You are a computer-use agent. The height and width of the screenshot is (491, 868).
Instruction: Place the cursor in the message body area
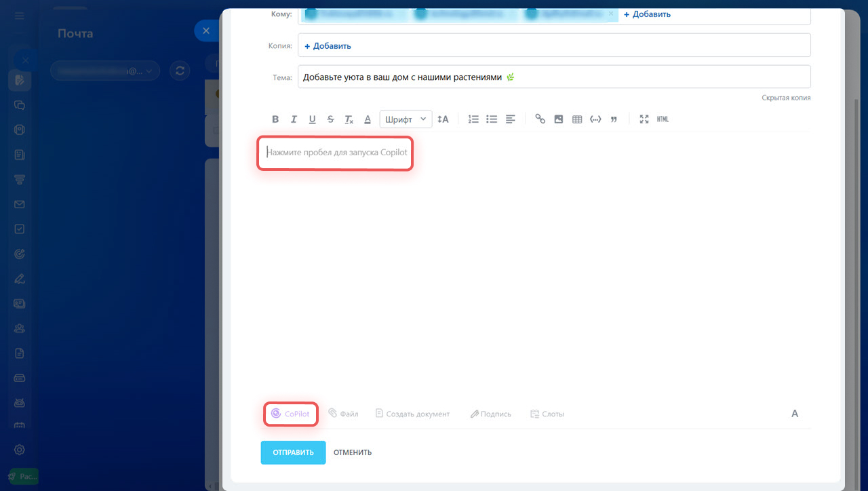[535, 264]
